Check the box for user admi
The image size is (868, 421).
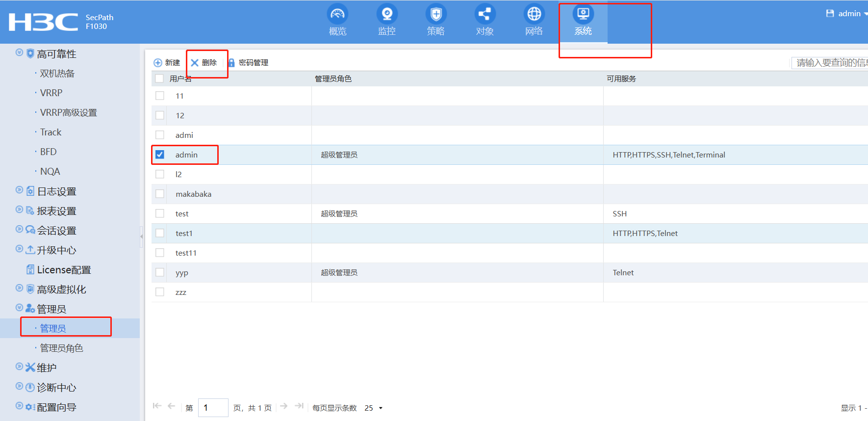[160, 135]
